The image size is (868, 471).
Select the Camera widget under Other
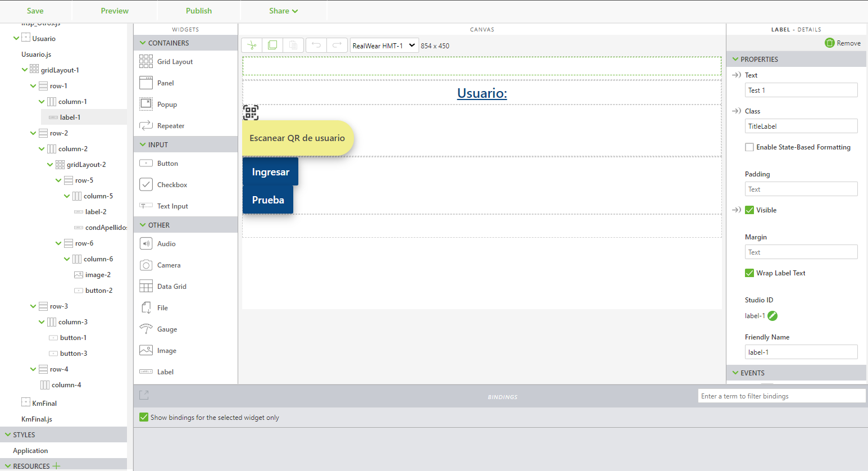coord(163,265)
